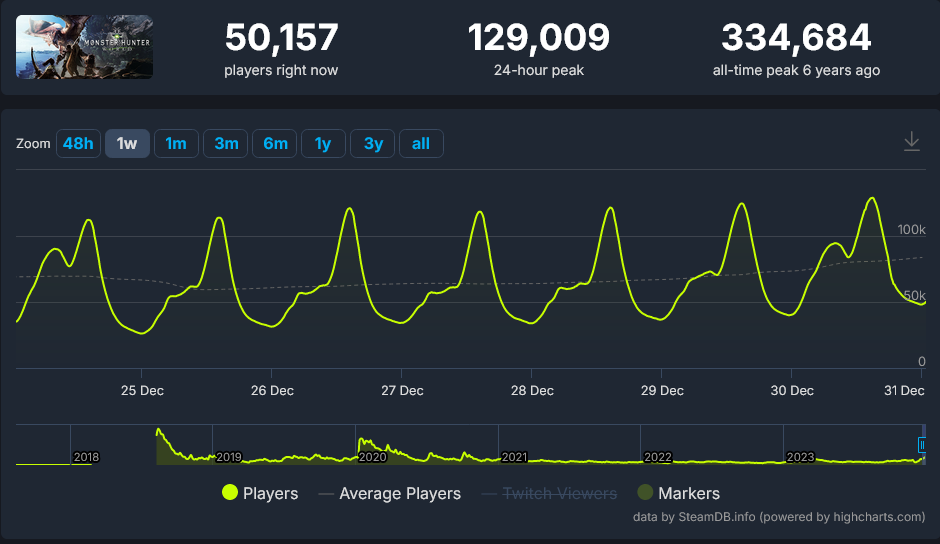
Task: Click the 100k y-axis label
Action: pos(911,230)
